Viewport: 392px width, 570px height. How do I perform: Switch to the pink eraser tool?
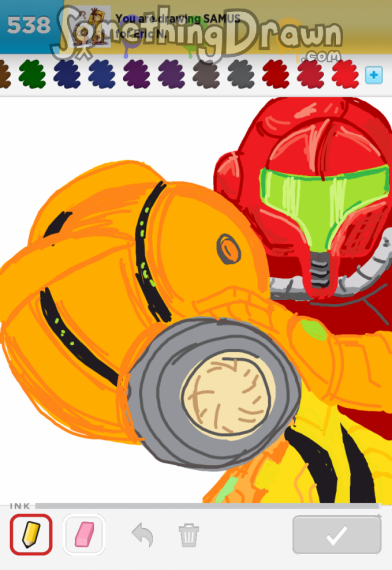(84, 534)
